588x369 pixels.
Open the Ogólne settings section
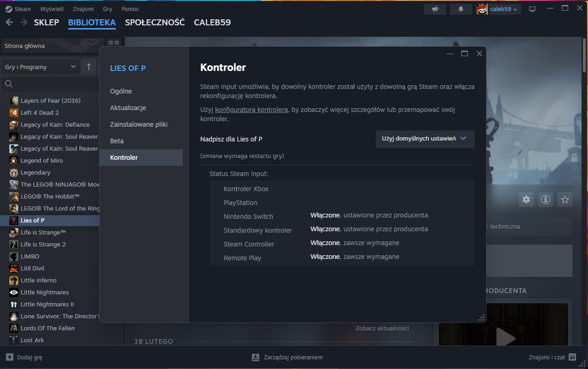point(141,91)
